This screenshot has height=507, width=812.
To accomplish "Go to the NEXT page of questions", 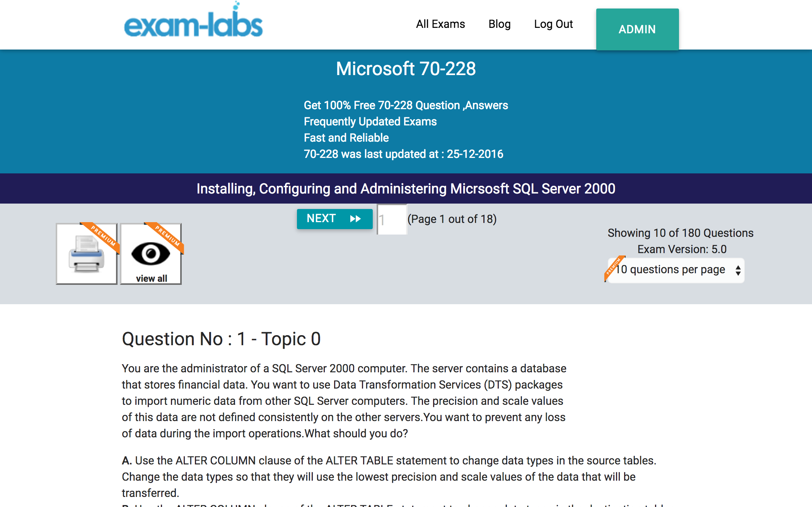I will click(x=334, y=219).
